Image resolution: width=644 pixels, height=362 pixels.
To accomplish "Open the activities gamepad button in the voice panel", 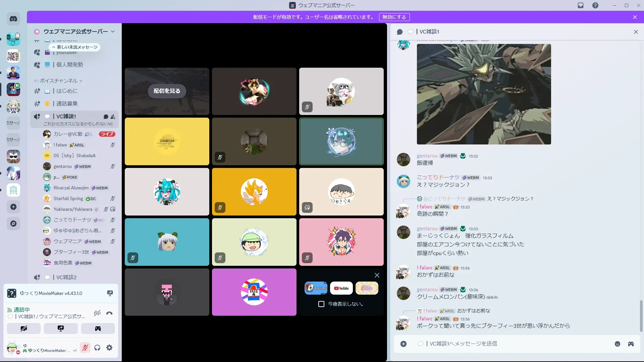I will (98, 328).
